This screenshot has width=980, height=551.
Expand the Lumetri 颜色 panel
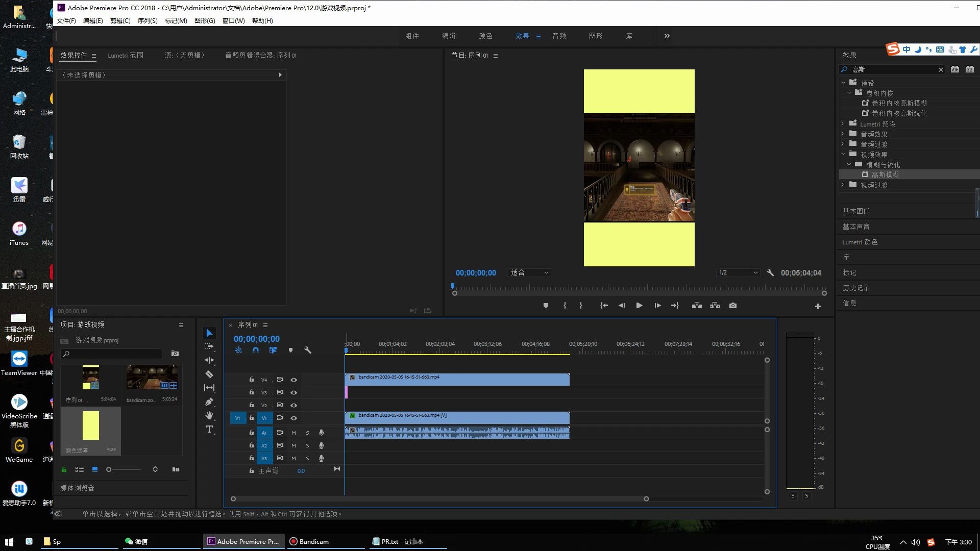tap(860, 242)
